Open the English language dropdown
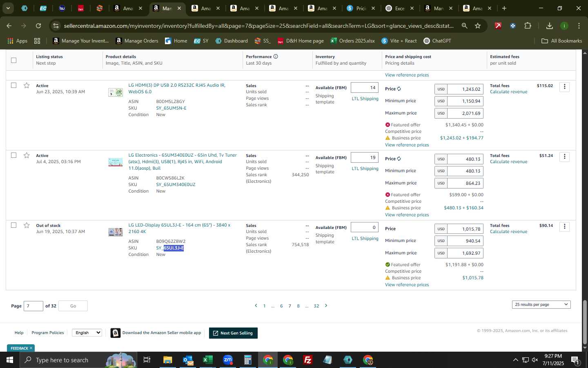 [87, 332]
